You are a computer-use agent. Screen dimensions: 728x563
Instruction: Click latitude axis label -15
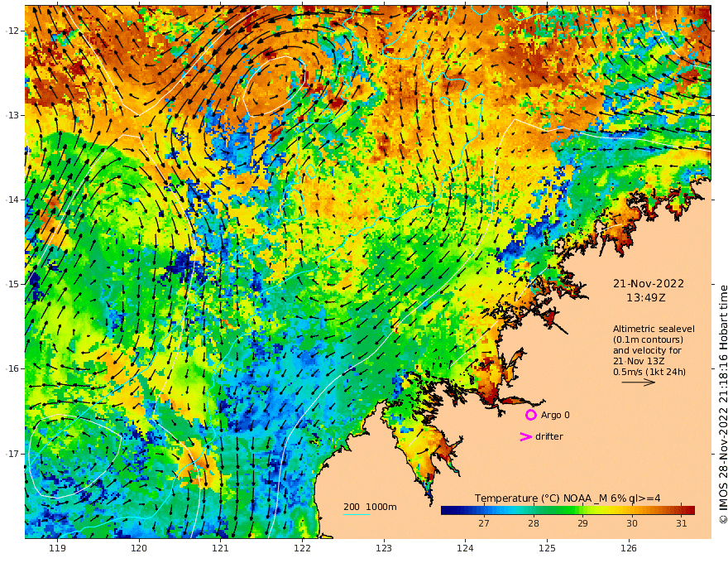pos(13,284)
